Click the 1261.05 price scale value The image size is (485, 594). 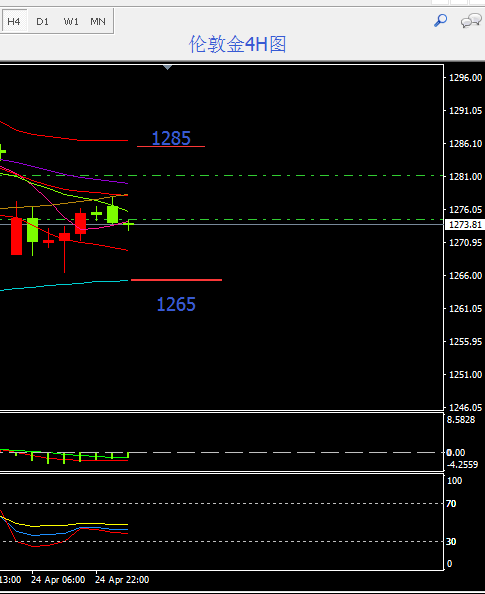click(465, 309)
